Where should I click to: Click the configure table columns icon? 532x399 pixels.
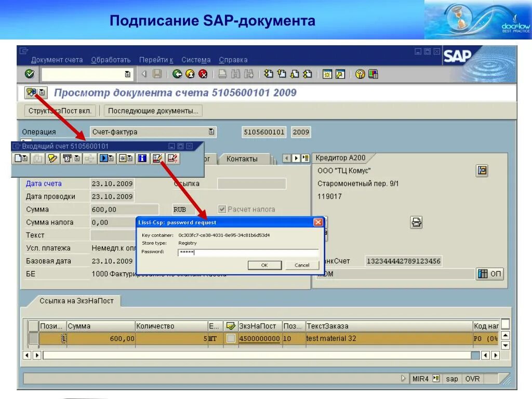505,324
